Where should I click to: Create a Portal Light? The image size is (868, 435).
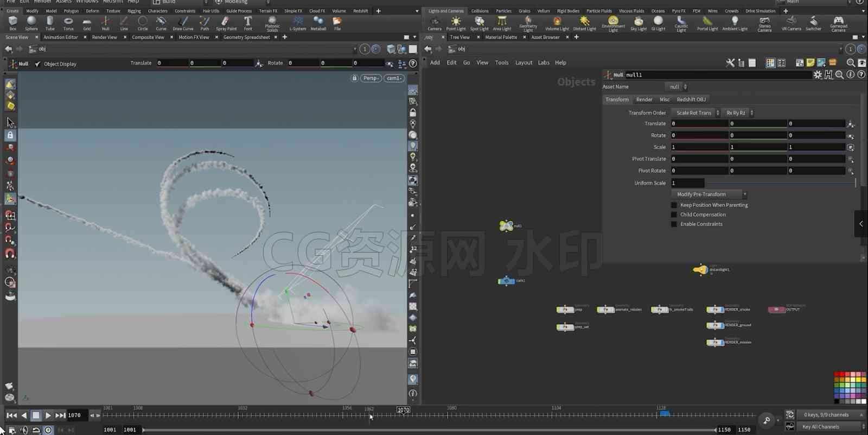(x=707, y=23)
